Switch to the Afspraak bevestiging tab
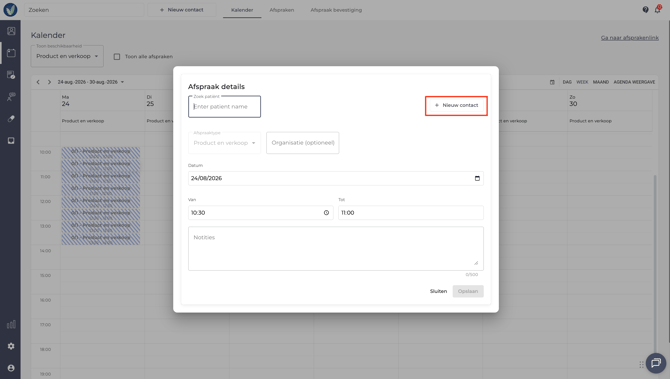This screenshot has height=379, width=670. tap(336, 10)
